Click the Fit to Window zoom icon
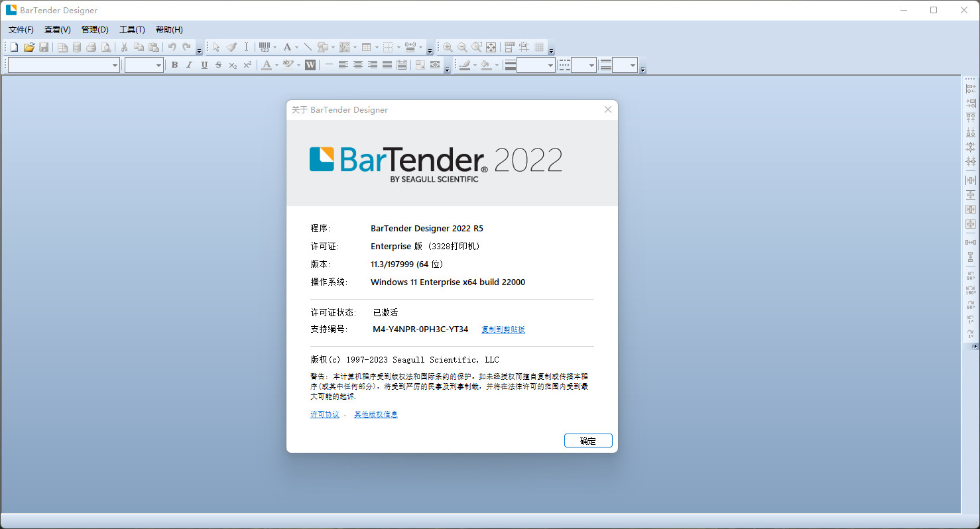Image resolution: width=980 pixels, height=529 pixels. pyautogui.click(x=491, y=47)
